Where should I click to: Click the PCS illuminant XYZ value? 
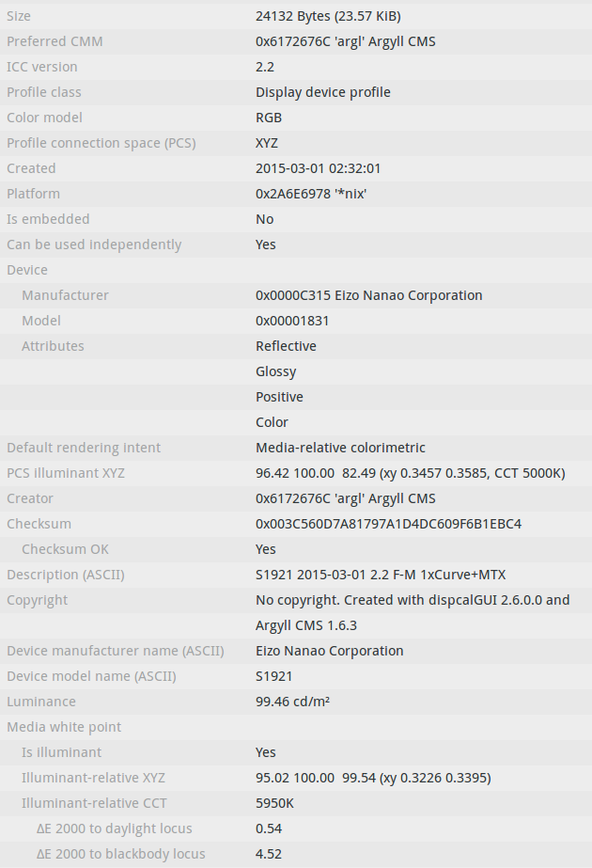(x=411, y=473)
